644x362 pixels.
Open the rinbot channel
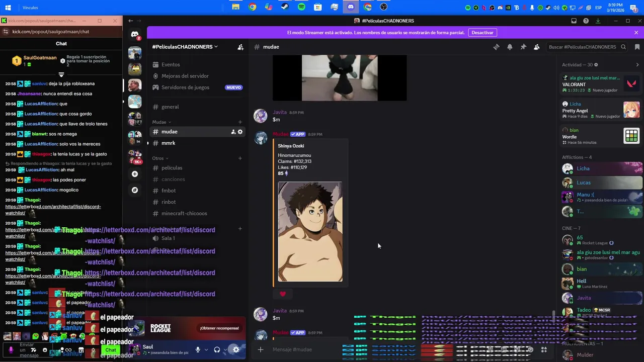point(197,202)
